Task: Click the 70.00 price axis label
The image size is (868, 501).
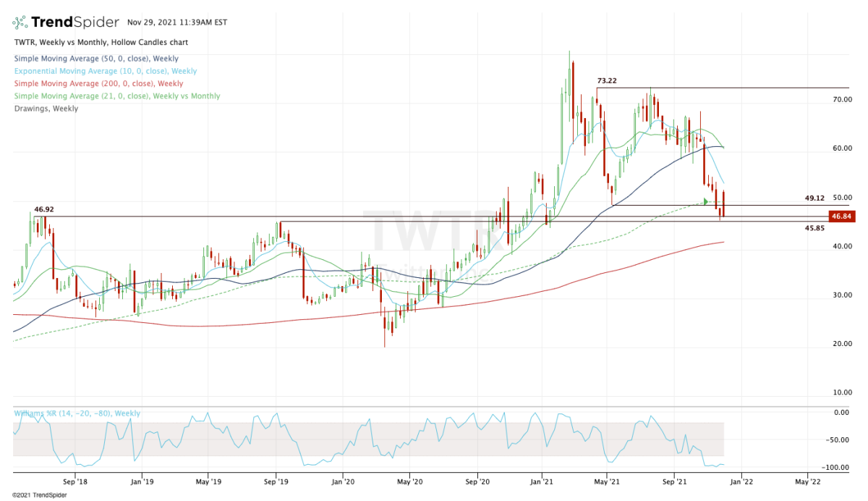Action: pos(842,100)
